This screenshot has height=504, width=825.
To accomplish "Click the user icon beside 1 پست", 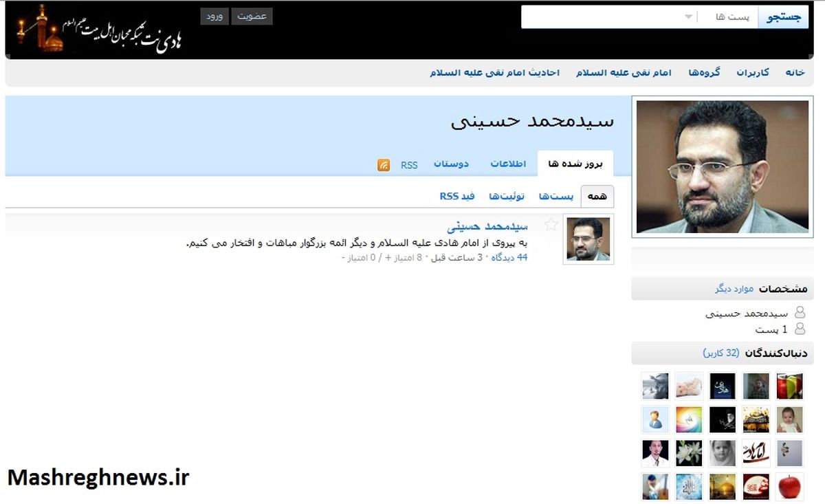I will (x=800, y=329).
